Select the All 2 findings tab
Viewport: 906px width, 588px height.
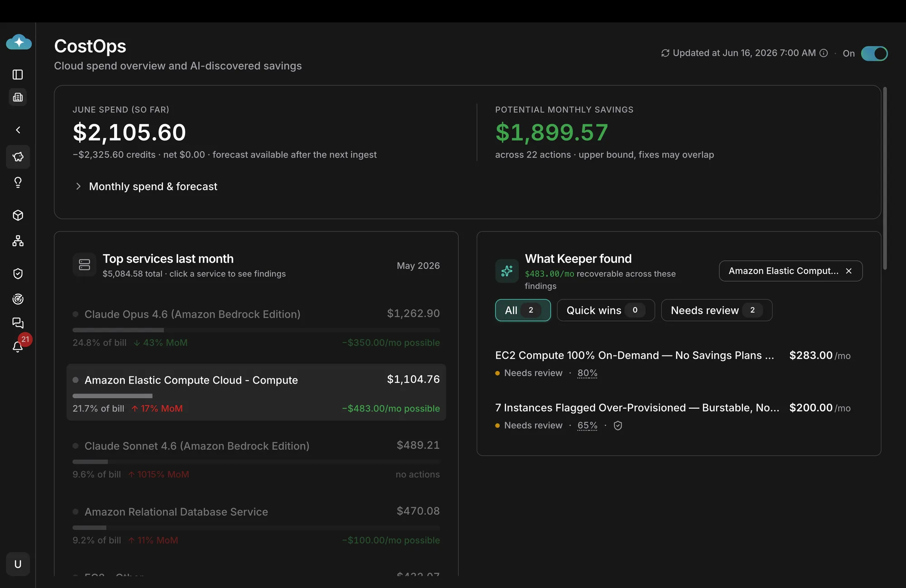pyautogui.click(x=523, y=310)
